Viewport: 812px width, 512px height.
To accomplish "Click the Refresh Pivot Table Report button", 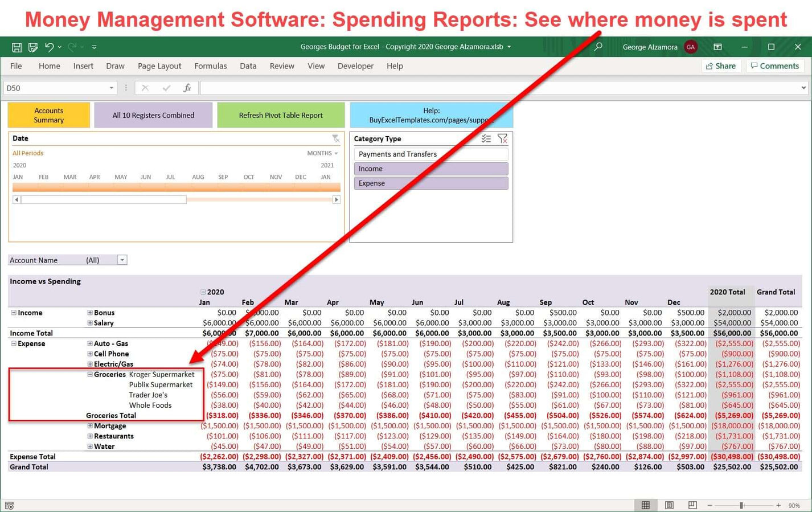I will (x=281, y=114).
